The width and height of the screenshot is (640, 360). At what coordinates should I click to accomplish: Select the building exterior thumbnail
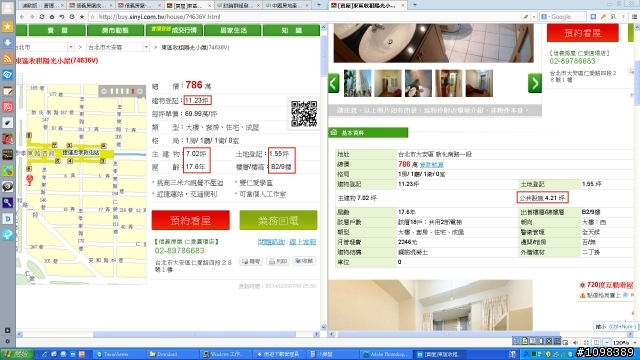357,83
